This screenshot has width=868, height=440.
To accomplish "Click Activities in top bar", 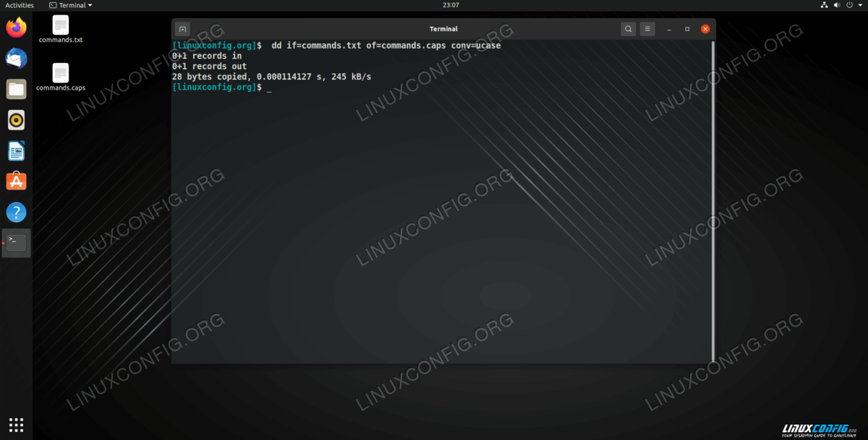I will point(20,5).
